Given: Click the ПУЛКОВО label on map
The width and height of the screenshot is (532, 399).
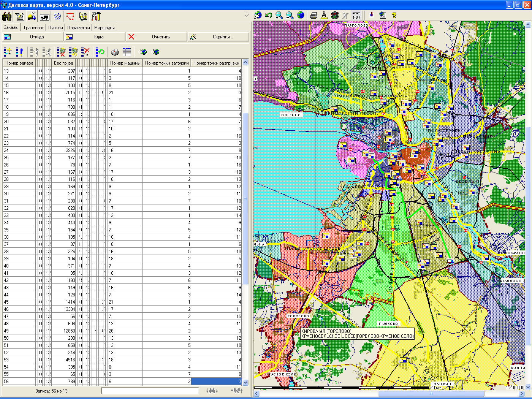Looking at the screenshot, I should point(388,324).
